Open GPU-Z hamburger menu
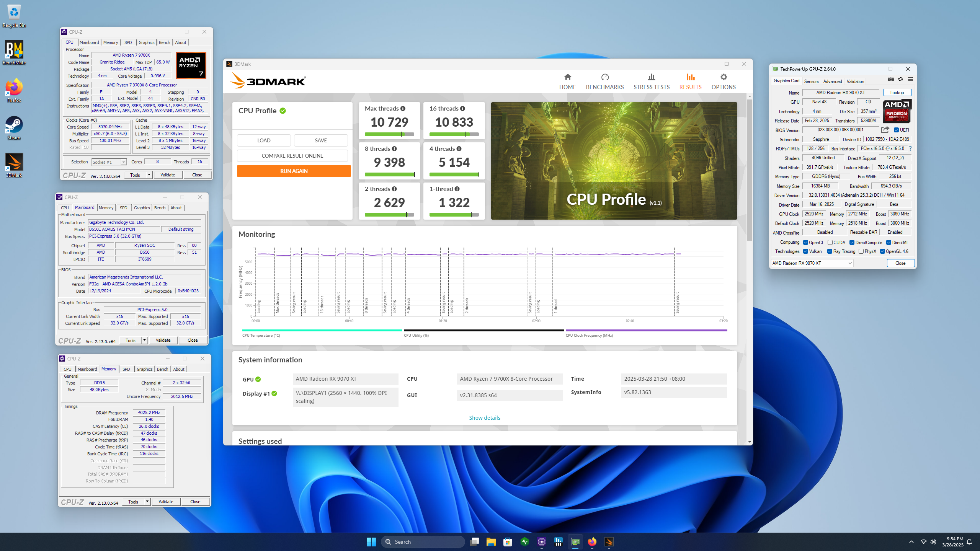The width and height of the screenshot is (980, 551). (x=911, y=80)
